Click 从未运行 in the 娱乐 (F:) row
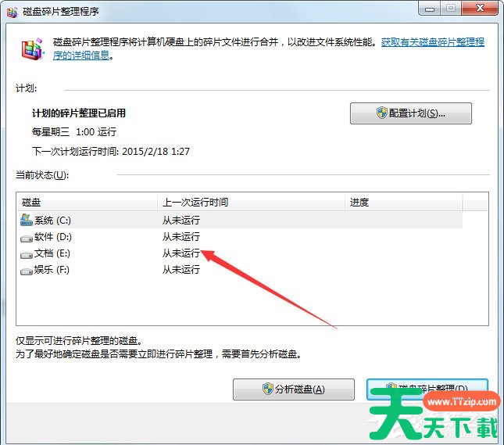The width and height of the screenshot is (504, 445). point(181,270)
